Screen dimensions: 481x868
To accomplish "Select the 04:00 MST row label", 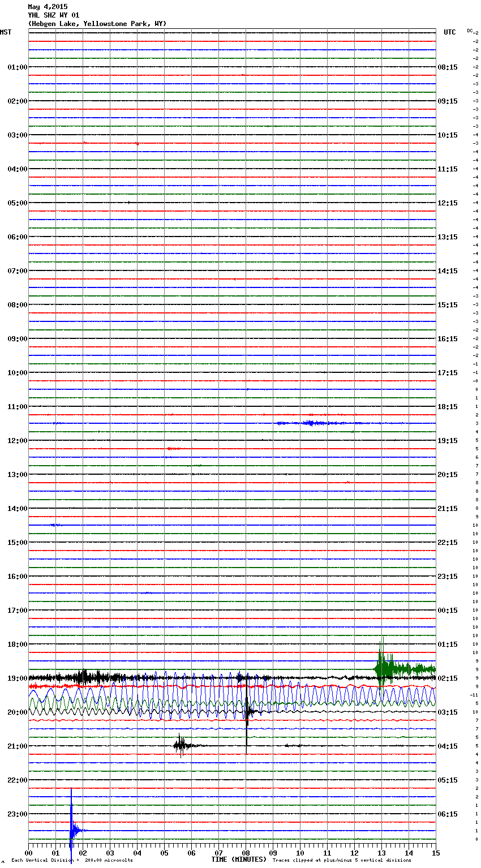I will coord(18,169).
